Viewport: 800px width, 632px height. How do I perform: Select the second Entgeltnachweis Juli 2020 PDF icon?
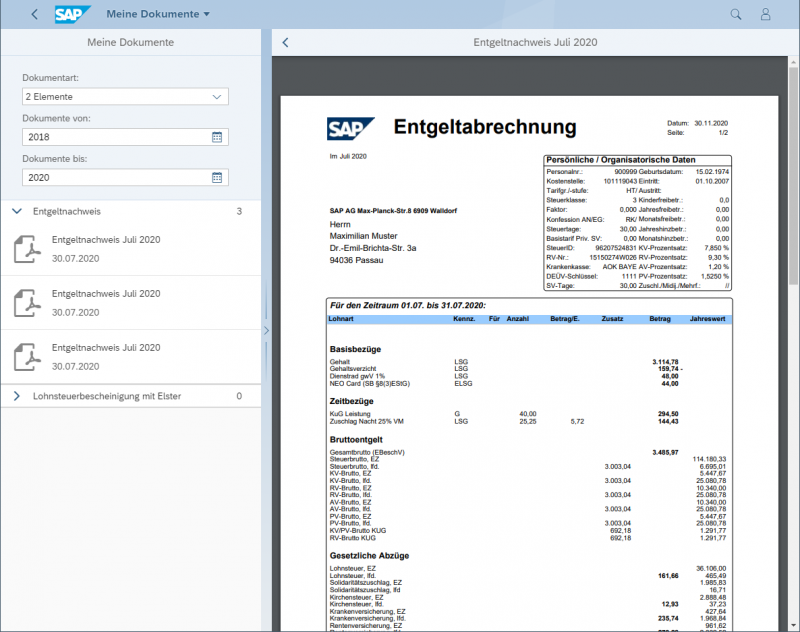[x=27, y=303]
